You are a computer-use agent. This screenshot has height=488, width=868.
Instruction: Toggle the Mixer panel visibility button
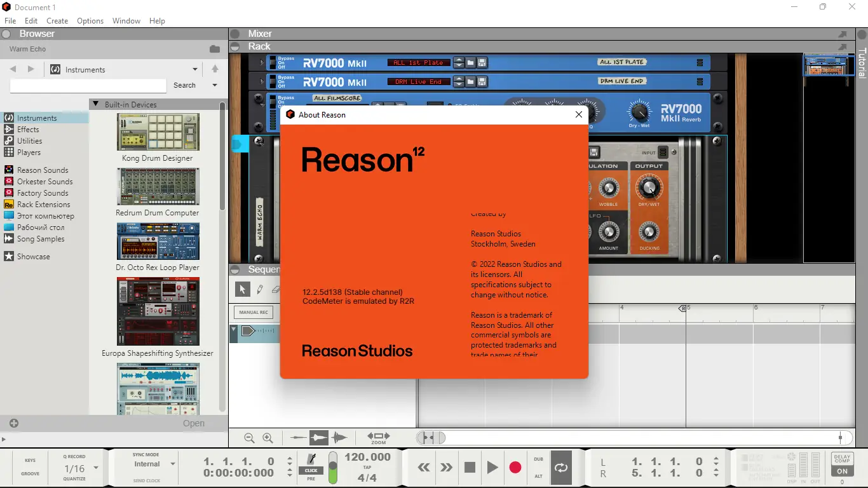(x=234, y=34)
